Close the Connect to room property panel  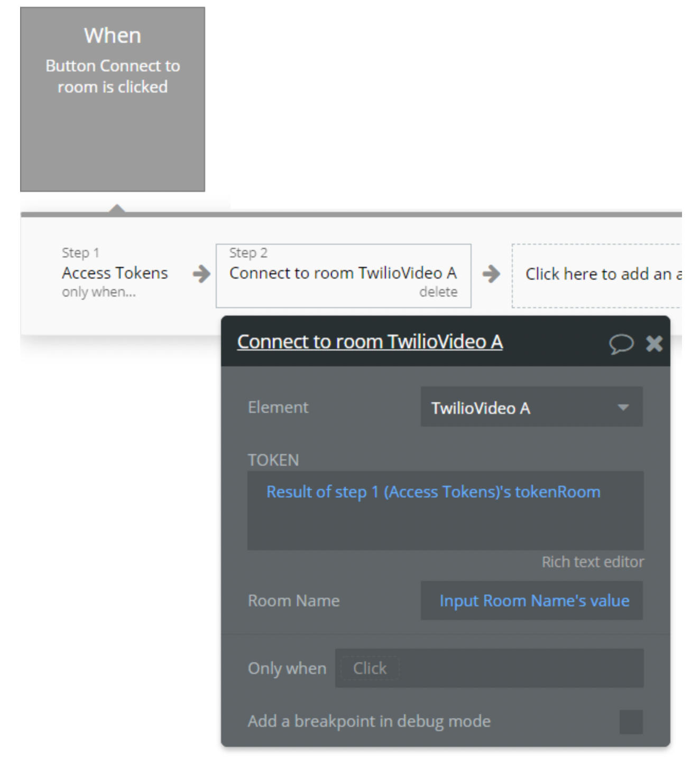click(x=654, y=344)
